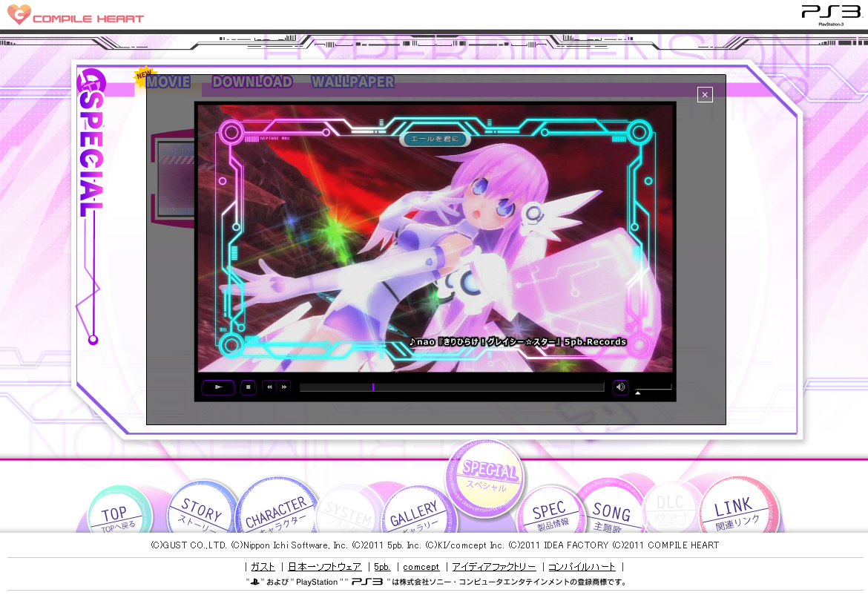Open the DLC navigation bubble
Screen dimensions: 868x604
671,508
